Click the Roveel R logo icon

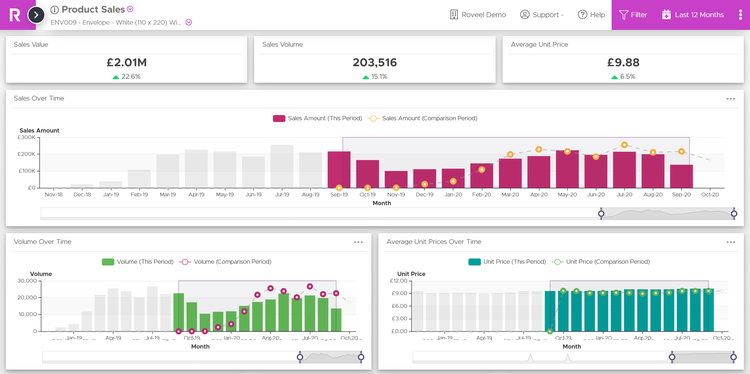point(14,15)
